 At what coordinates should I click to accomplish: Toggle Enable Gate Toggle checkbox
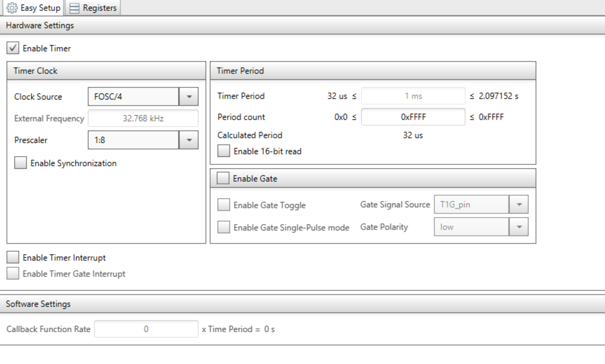(224, 205)
